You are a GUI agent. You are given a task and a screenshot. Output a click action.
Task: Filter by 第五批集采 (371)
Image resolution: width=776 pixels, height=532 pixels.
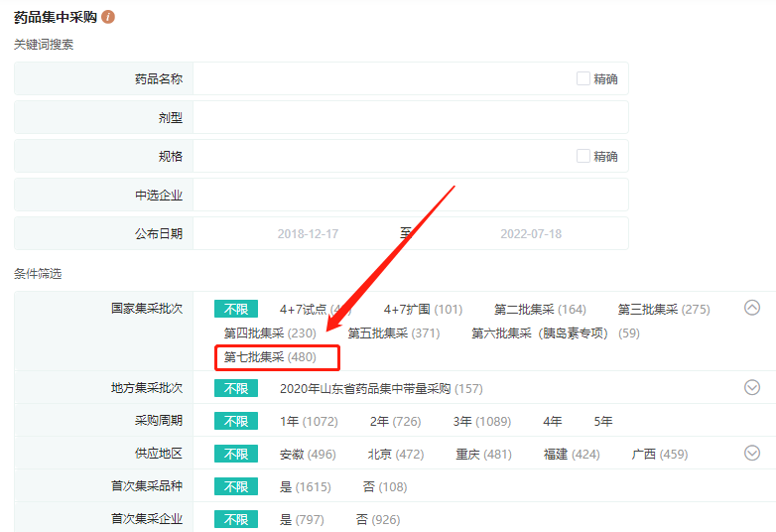point(393,333)
